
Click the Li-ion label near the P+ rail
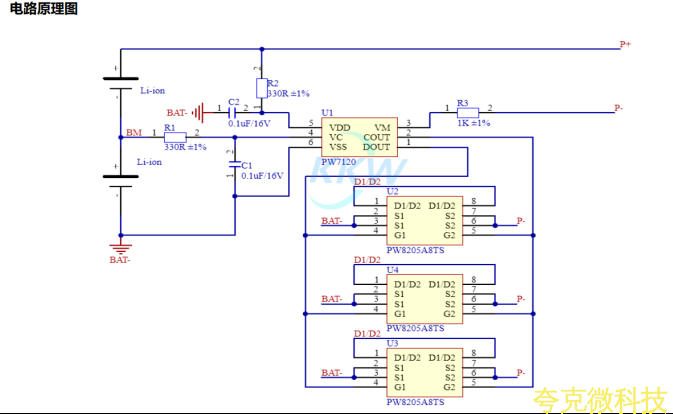pos(152,91)
